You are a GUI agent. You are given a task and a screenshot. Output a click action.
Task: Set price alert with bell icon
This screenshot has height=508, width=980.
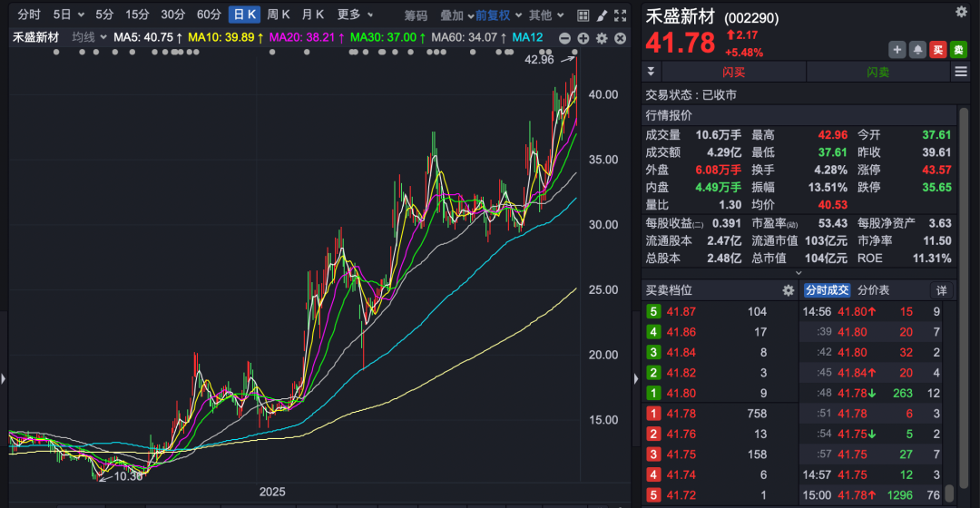tap(918, 50)
